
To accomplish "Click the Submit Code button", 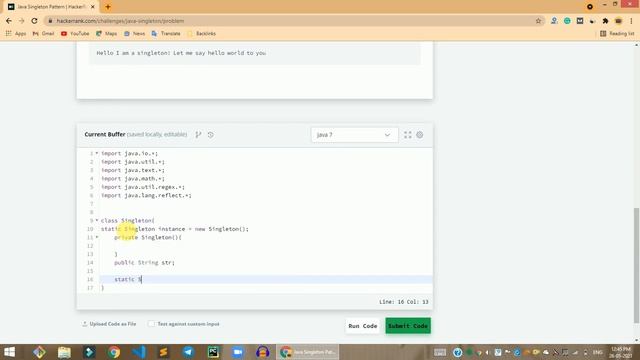I will pos(408,326).
